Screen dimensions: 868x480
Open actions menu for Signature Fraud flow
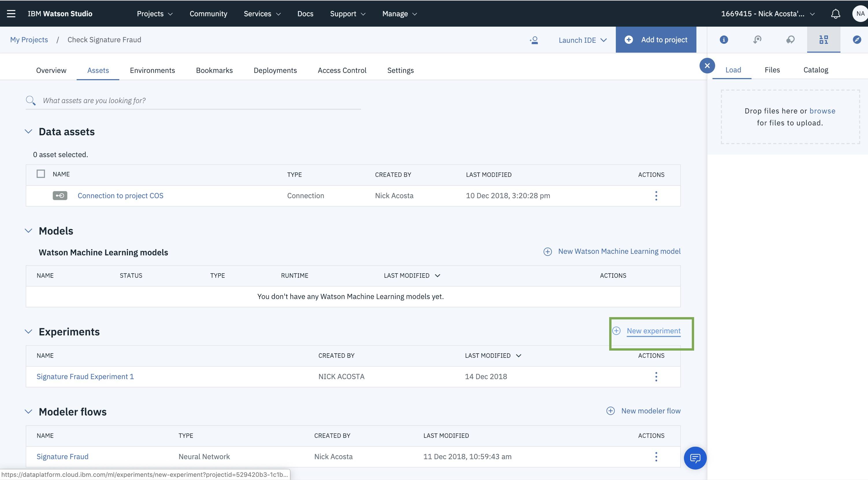coord(656,456)
